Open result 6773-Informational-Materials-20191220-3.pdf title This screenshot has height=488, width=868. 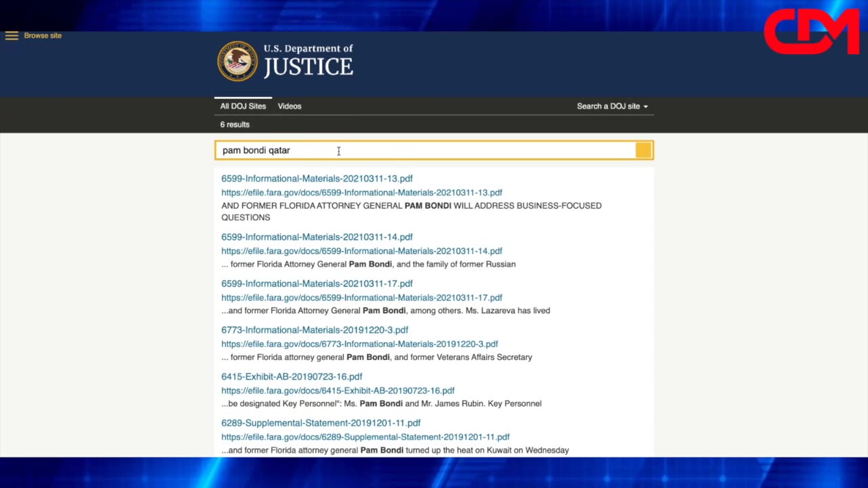click(315, 329)
